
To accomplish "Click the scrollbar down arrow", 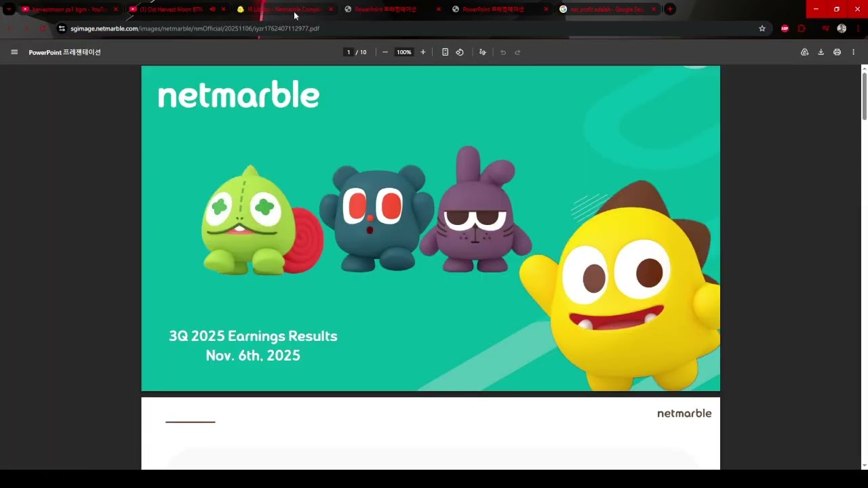I will pos(865,466).
